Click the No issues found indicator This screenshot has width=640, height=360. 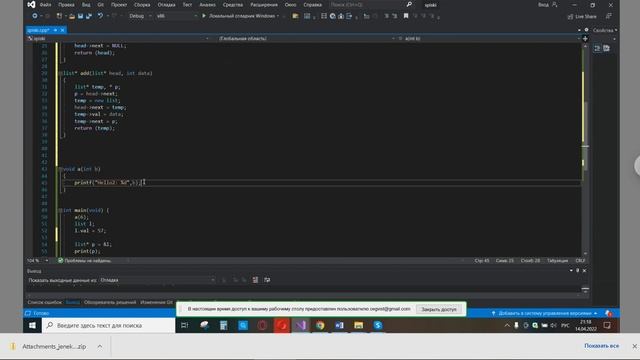point(84,260)
